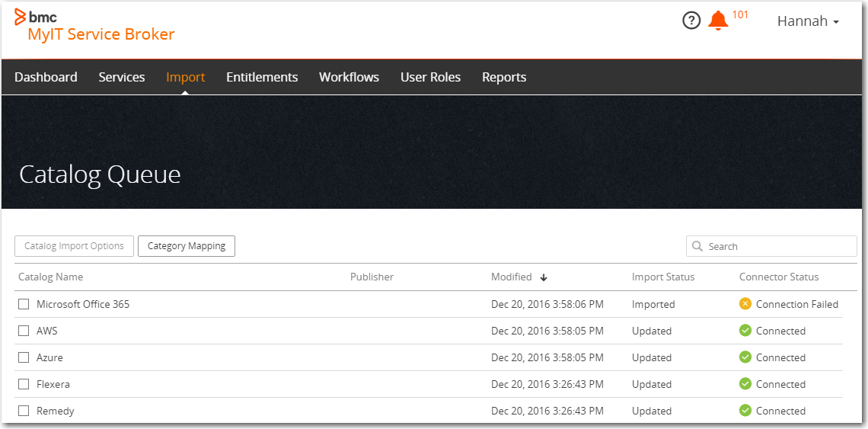
Task: Toggle sort arrow on Modified column
Action: coord(544,277)
